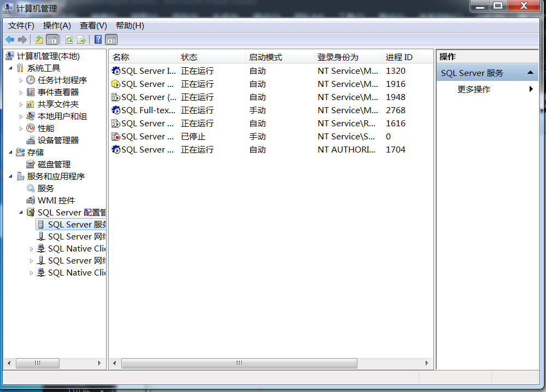Click service icon with process ID 1616

[x=116, y=124]
